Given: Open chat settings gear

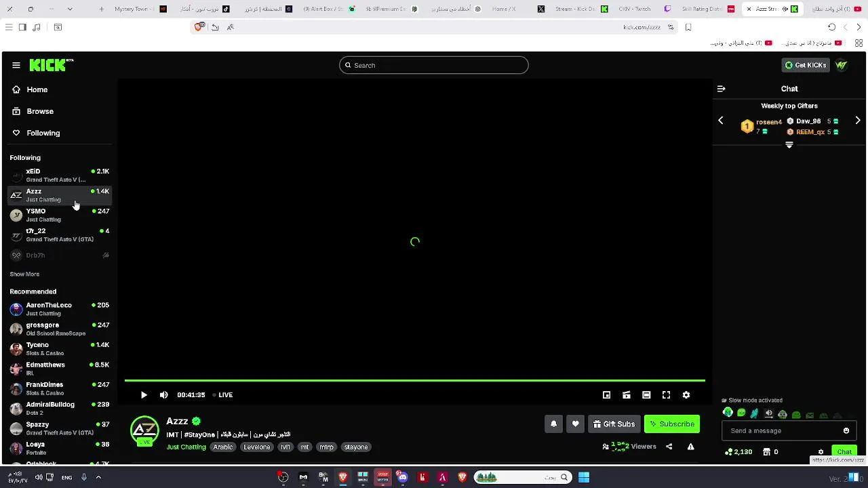Looking at the screenshot, I should pos(821,451).
